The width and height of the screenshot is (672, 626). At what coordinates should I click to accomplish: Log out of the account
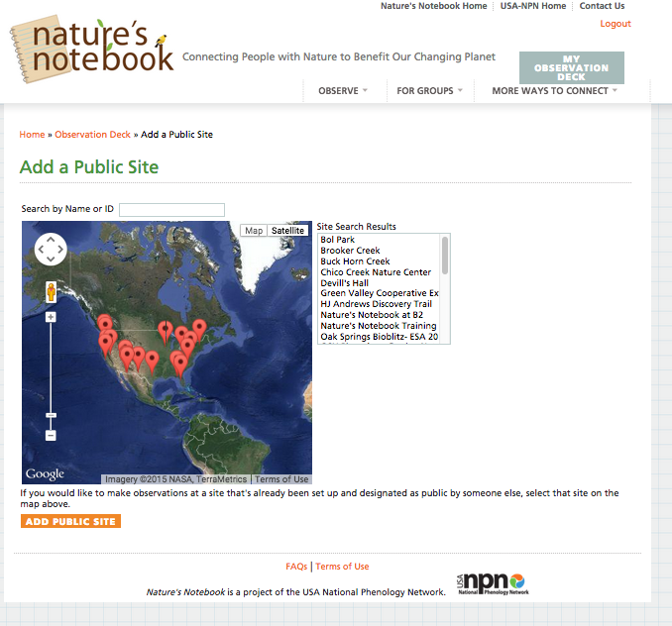(615, 24)
